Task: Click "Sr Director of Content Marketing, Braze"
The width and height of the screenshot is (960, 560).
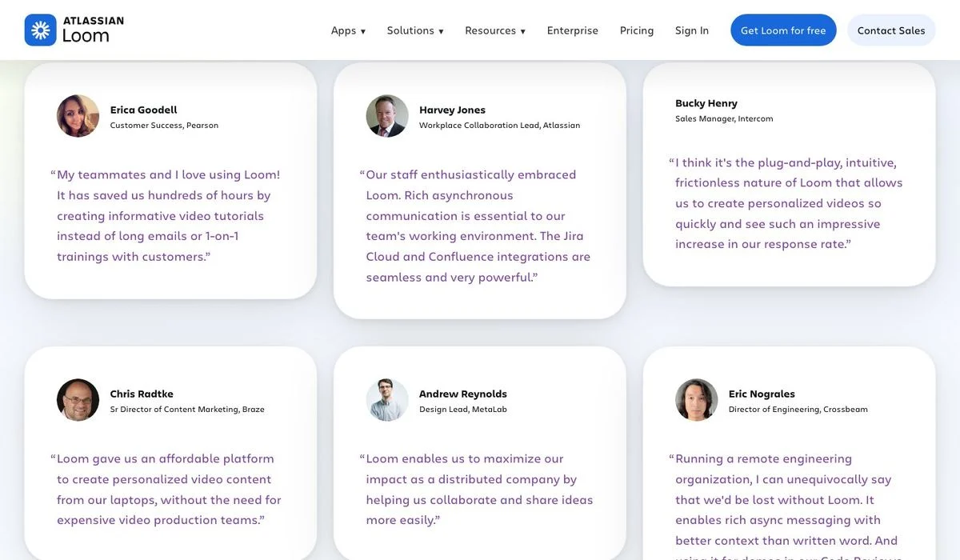Action: 187,410
